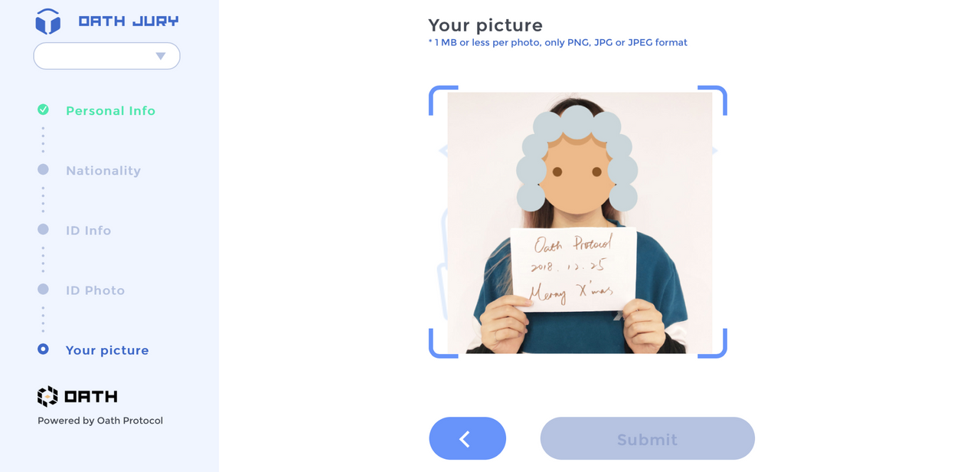Click the uploaded selfie photo preview
This screenshot has width=980, height=472.
pyautogui.click(x=580, y=223)
